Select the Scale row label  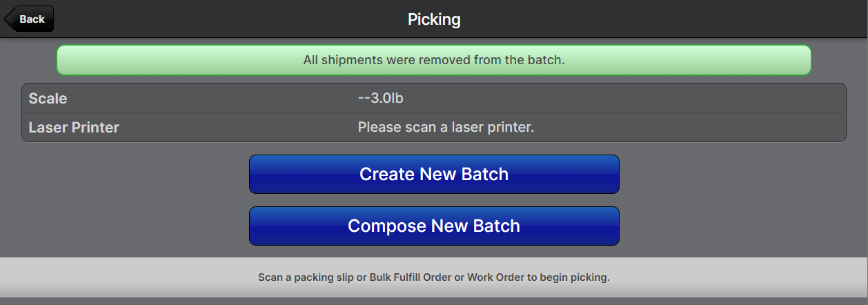click(x=48, y=99)
